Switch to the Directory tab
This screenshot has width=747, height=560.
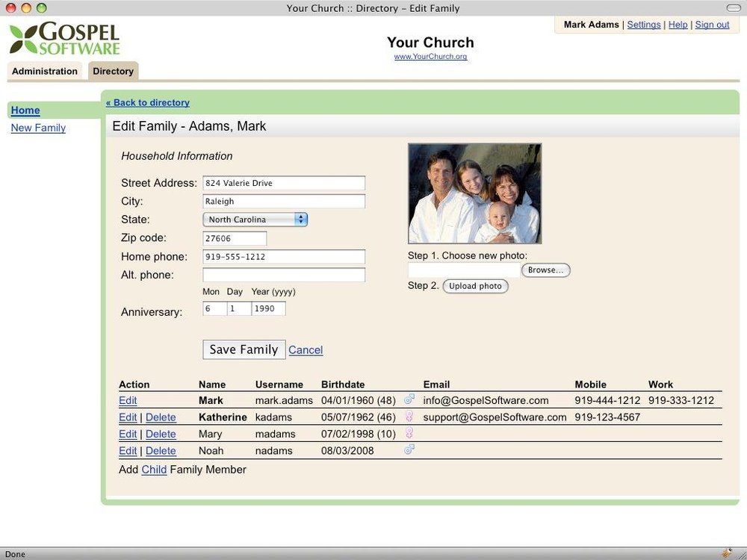(x=113, y=71)
